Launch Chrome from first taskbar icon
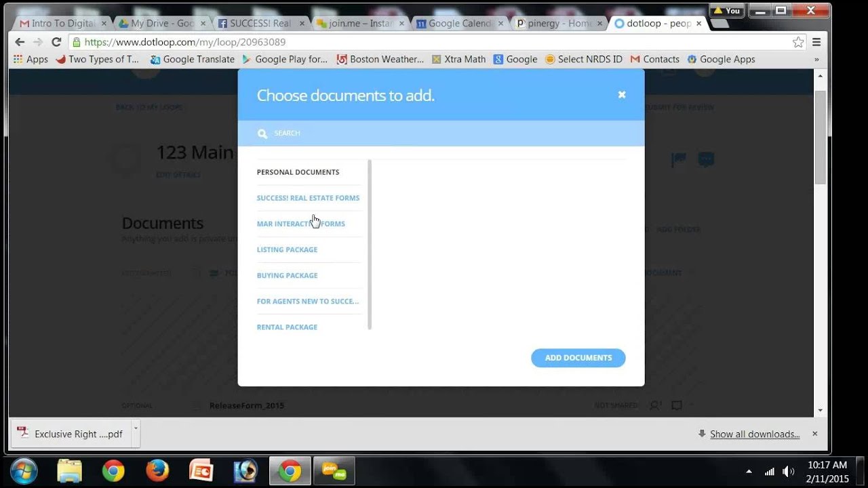Image resolution: width=868 pixels, height=488 pixels. tap(113, 471)
